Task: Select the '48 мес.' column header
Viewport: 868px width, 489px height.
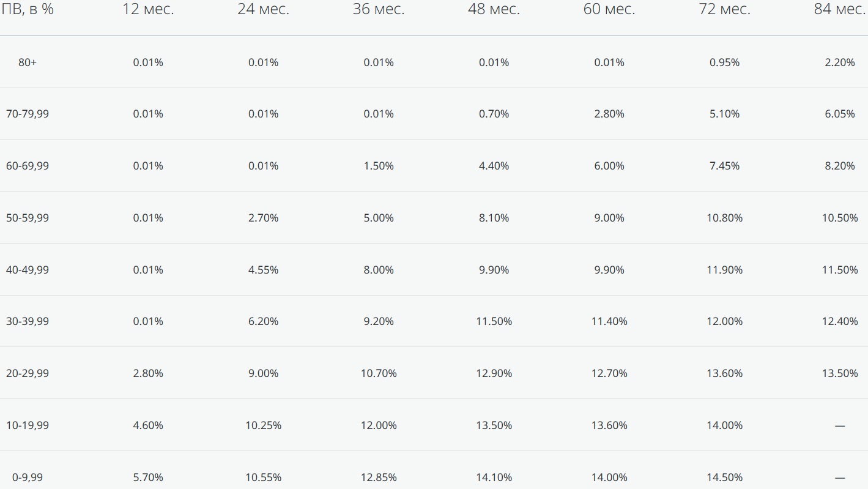Action: [x=494, y=9]
